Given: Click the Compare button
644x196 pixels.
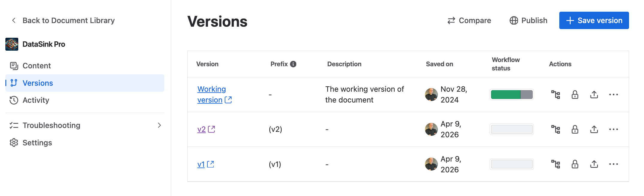Looking at the screenshot, I should point(469,20).
